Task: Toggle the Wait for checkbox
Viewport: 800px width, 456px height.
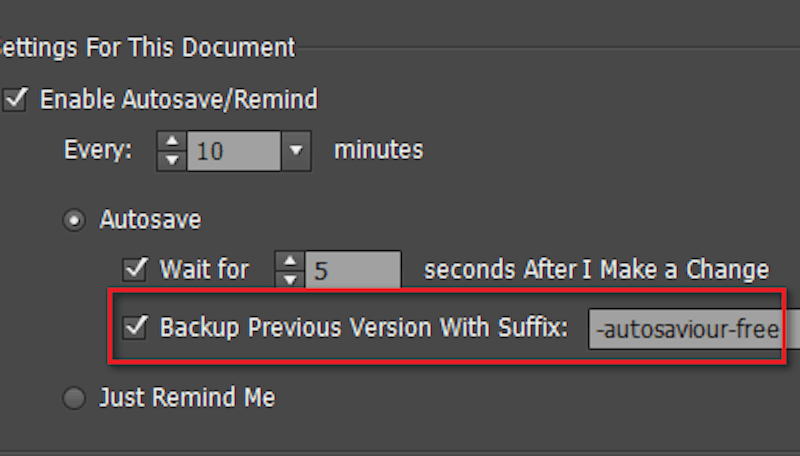Action: tap(134, 269)
